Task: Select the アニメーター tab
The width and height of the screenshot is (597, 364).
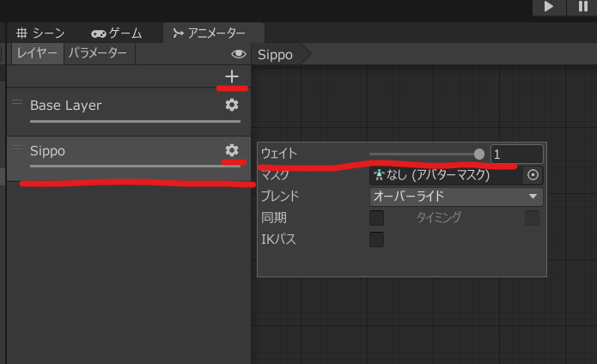Action: pyautogui.click(x=209, y=33)
